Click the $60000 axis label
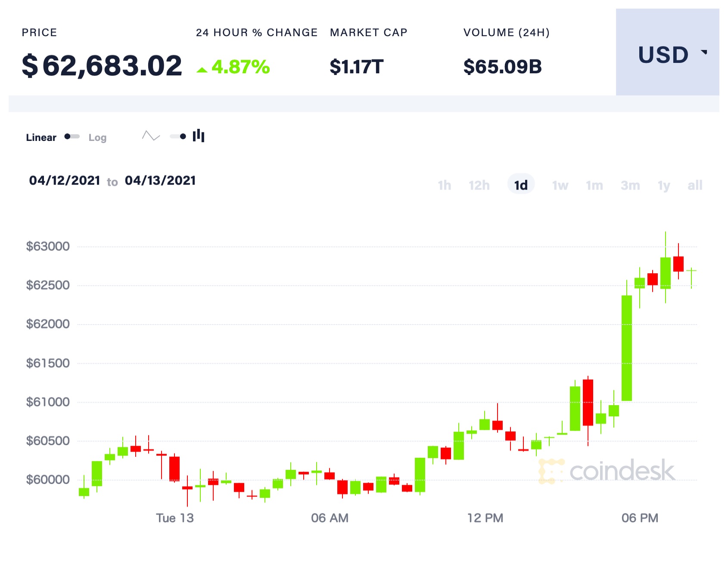Screen dimensions: 728x562 pyautogui.click(x=48, y=480)
